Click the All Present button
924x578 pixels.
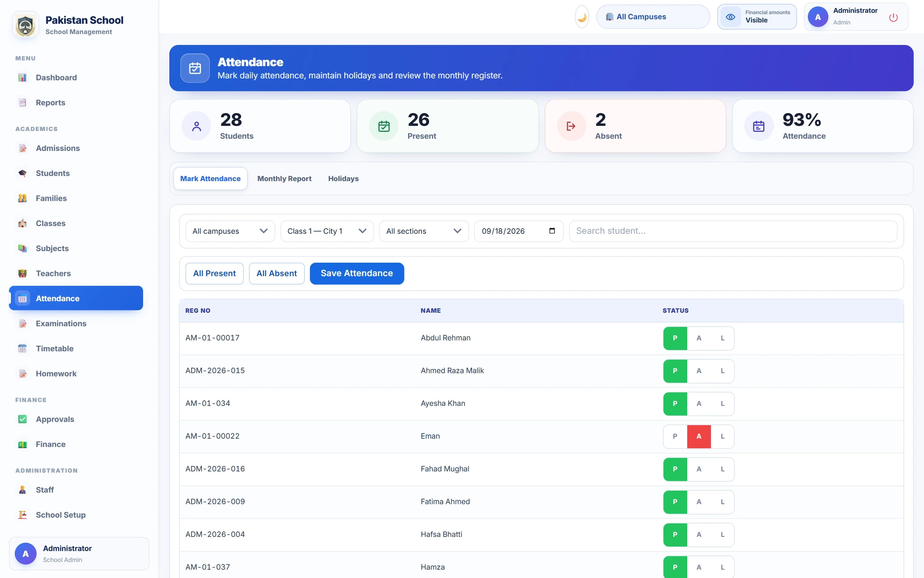point(214,273)
